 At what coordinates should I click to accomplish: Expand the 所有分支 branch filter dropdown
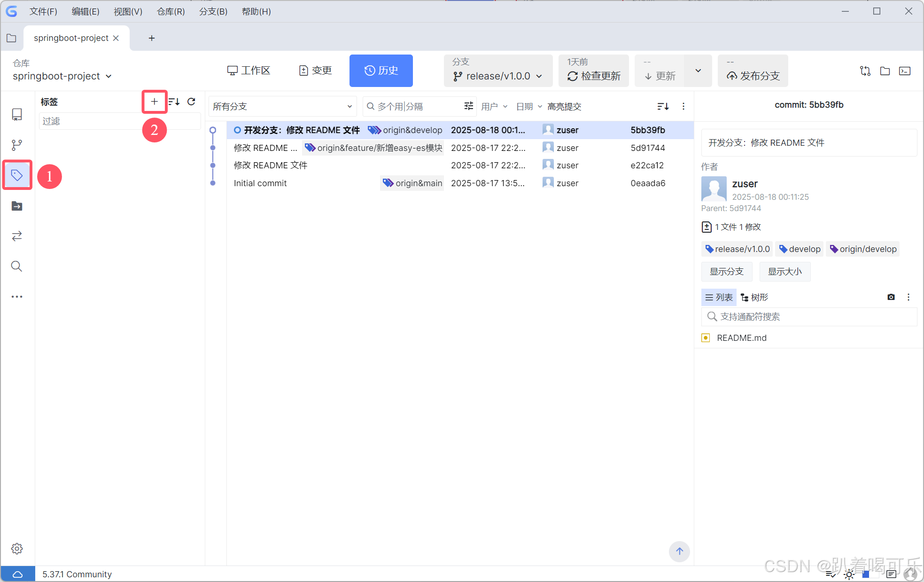pos(282,107)
